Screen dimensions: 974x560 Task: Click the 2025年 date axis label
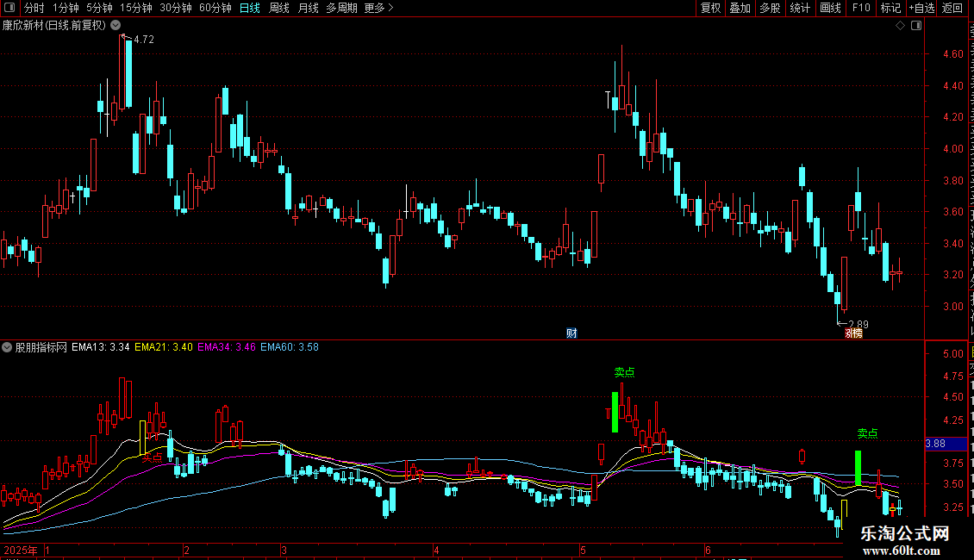pos(21,550)
